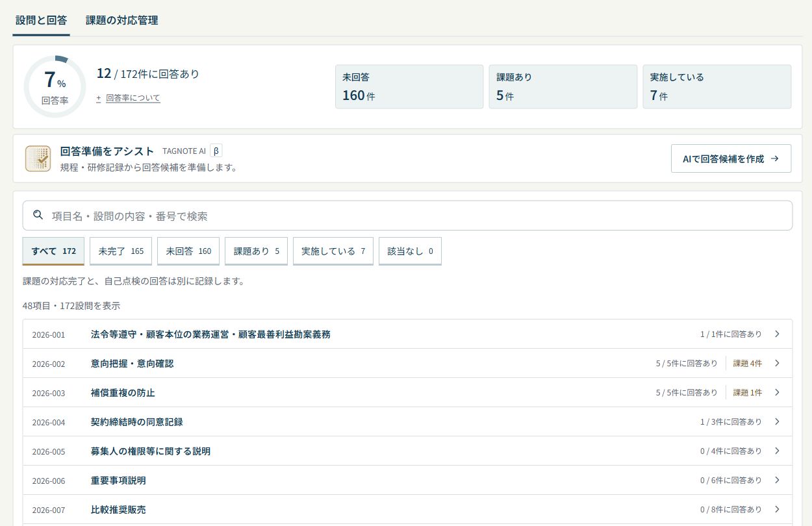Expand row 2026-005 with its chevron
The width and height of the screenshot is (812, 526).
coord(778,451)
